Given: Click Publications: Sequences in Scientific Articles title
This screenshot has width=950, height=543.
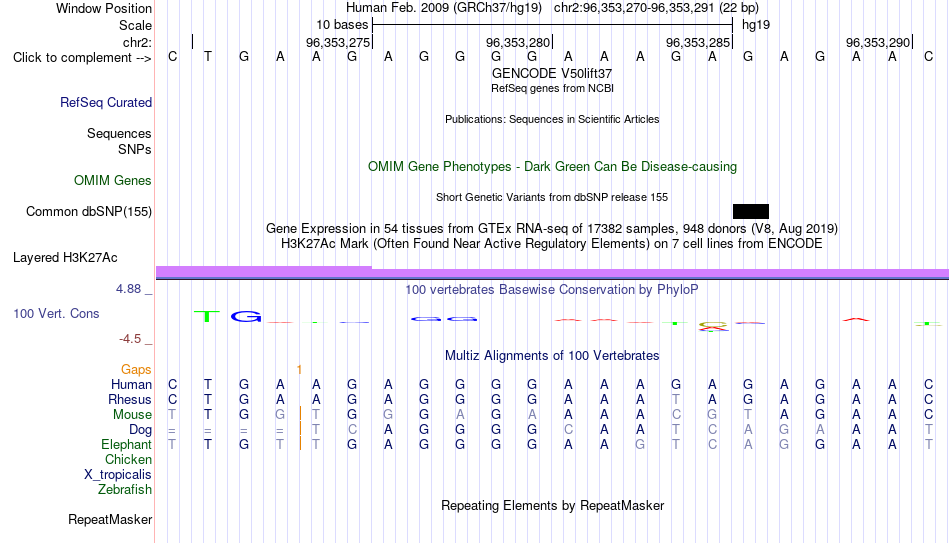Looking at the screenshot, I should [x=552, y=119].
